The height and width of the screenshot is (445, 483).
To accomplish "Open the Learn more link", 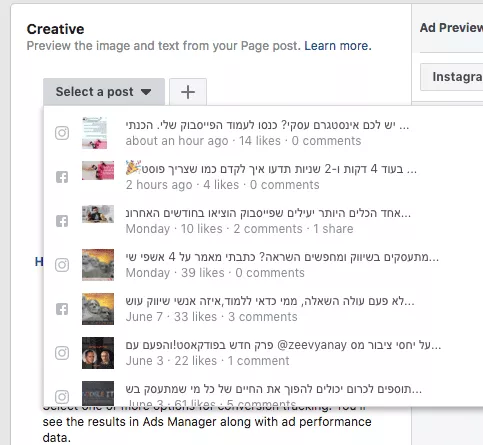I will click(x=338, y=46).
